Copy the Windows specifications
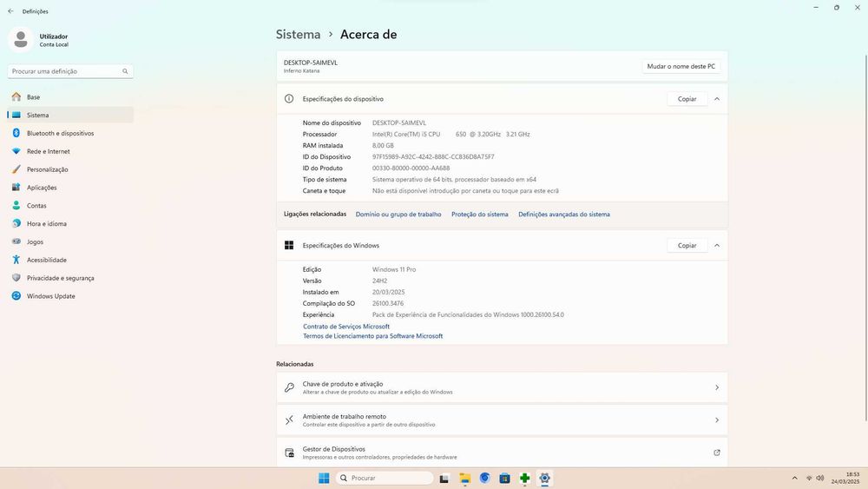868x489 pixels. (x=687, y=245)
